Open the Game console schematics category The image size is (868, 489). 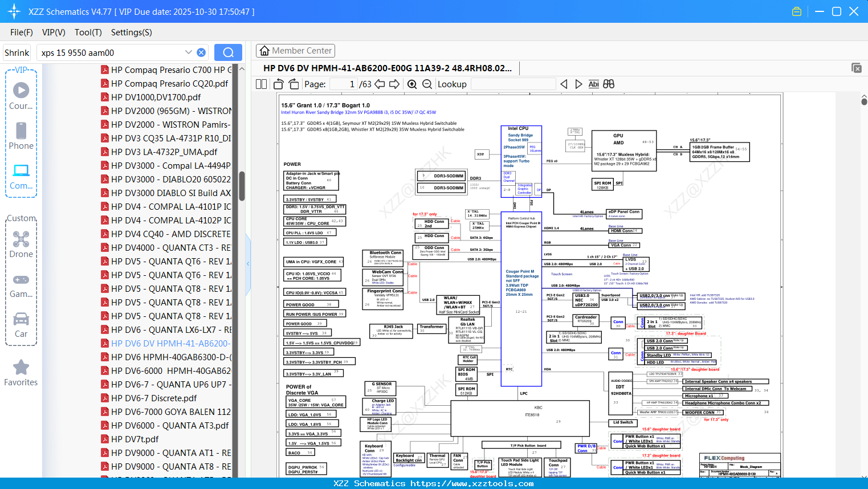pyautogui.click(x=21, y=285)
